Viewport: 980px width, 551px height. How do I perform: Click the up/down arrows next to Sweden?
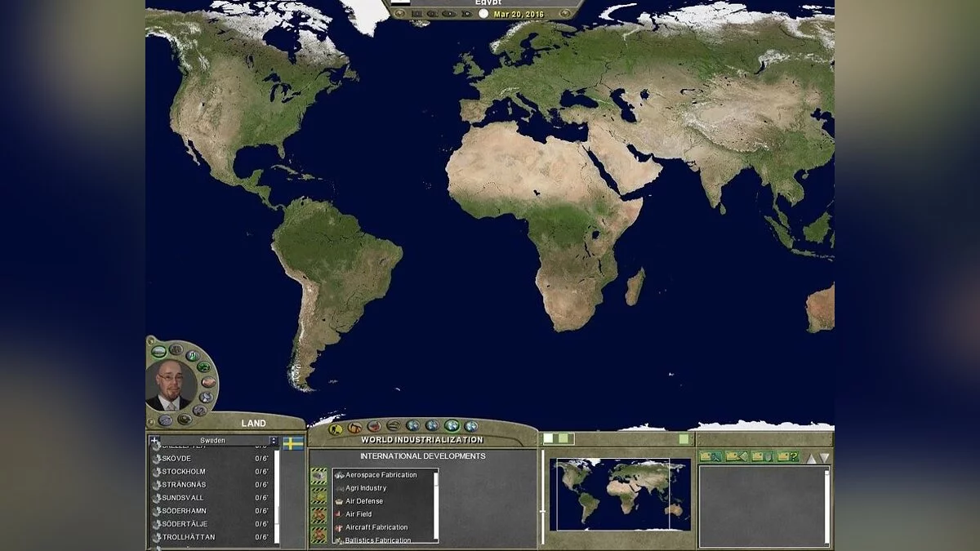pyautogui.click(x=274, y=441)
